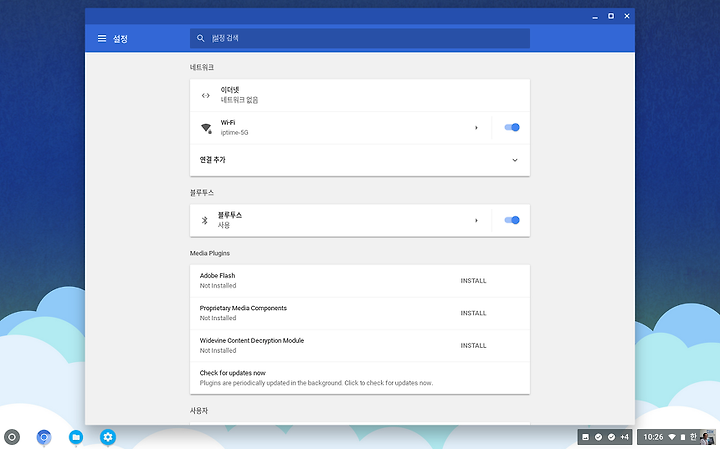Viewport: 720px width, 449px height.
Task: Click the battery status icon
Action: point(683,437)
